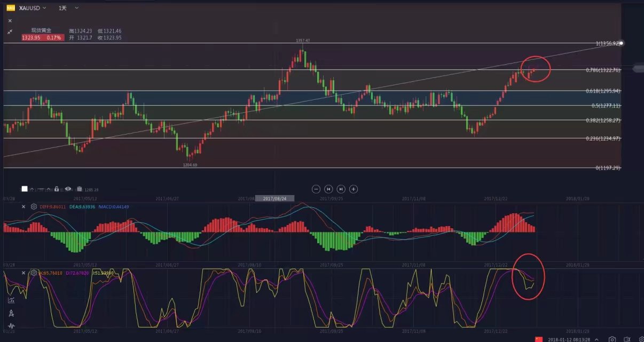This screenshot has height=342, width=644.
Task: Click the current price tag on the price axis
Action: pos(638,68)
